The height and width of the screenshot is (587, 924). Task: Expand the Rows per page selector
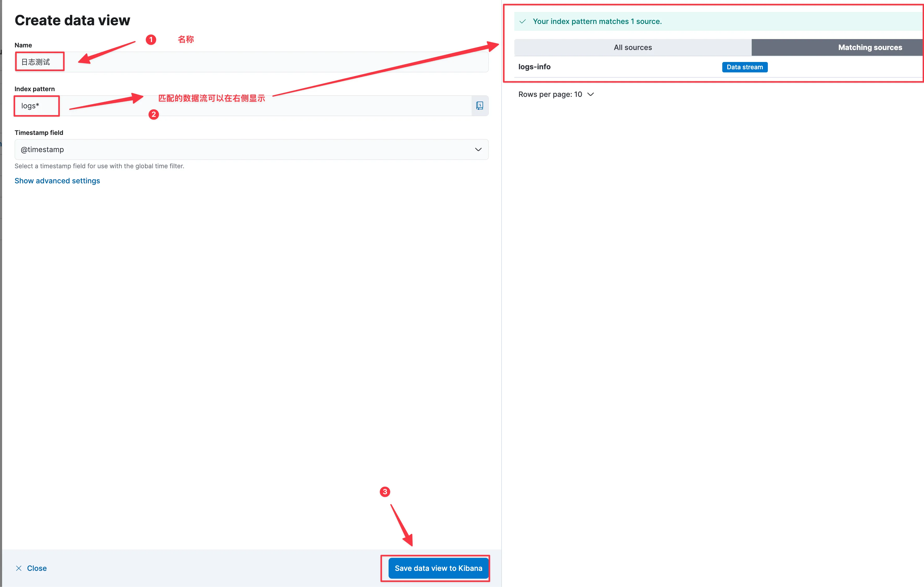556,95
